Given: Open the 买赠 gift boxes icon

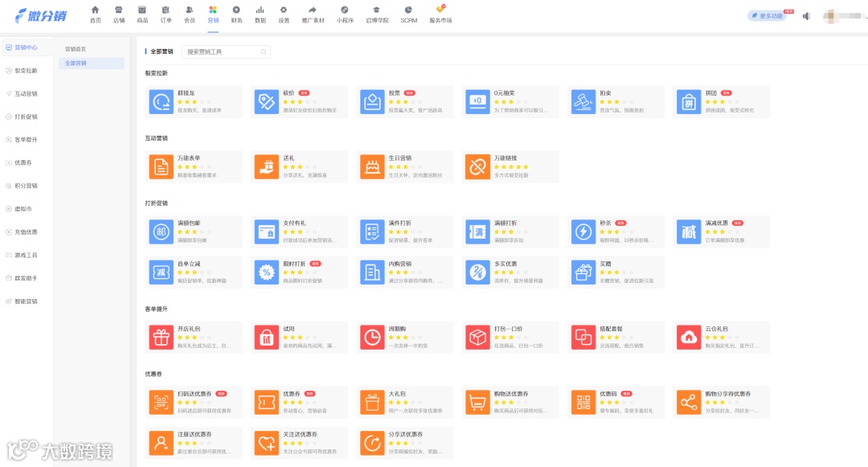Looking at the screenshot, I should coord(583,272).
